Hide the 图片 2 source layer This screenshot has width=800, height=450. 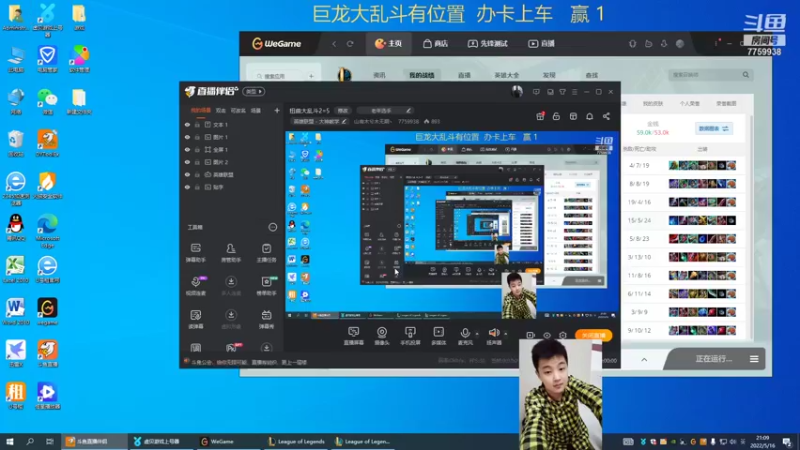point(187,162)
